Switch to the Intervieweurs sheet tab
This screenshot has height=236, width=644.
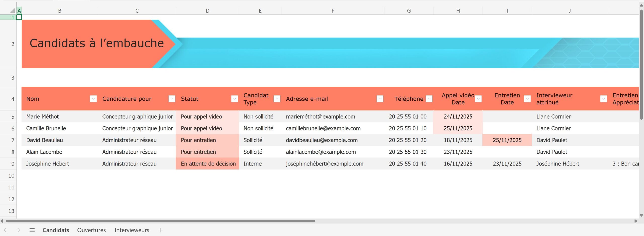[132, 230]
